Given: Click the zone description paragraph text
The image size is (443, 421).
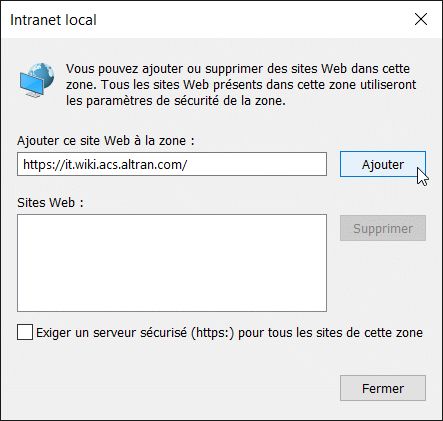Looking at the screenshot, I should coord(241,84).
